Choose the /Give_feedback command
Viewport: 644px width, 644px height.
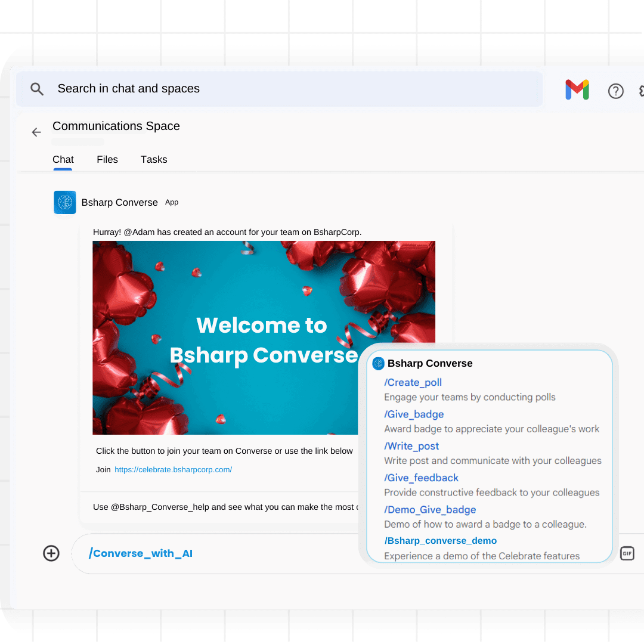pyautogui.click(x=421, y=478)
